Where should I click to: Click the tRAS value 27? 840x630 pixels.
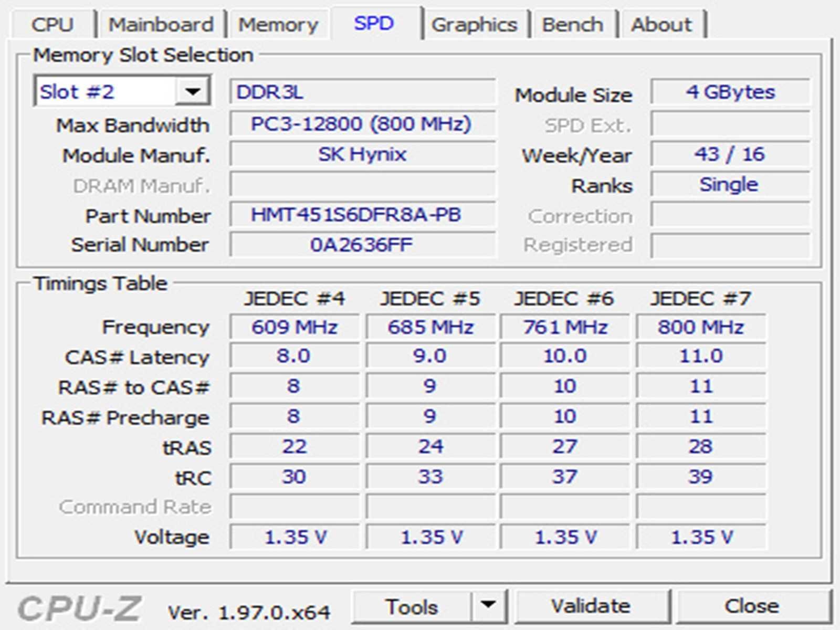click(565, 447)
